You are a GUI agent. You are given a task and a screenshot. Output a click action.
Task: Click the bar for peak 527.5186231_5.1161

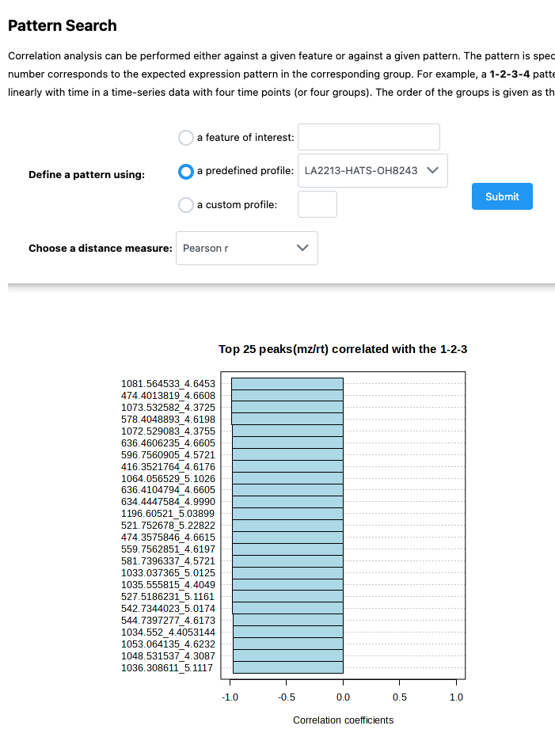[288, 596]
